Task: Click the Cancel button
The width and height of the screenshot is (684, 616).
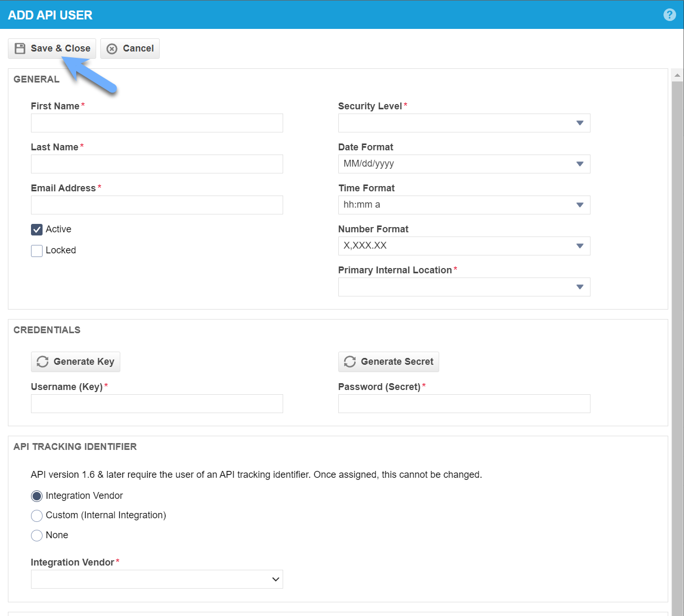Action: [x=130, y=48]
